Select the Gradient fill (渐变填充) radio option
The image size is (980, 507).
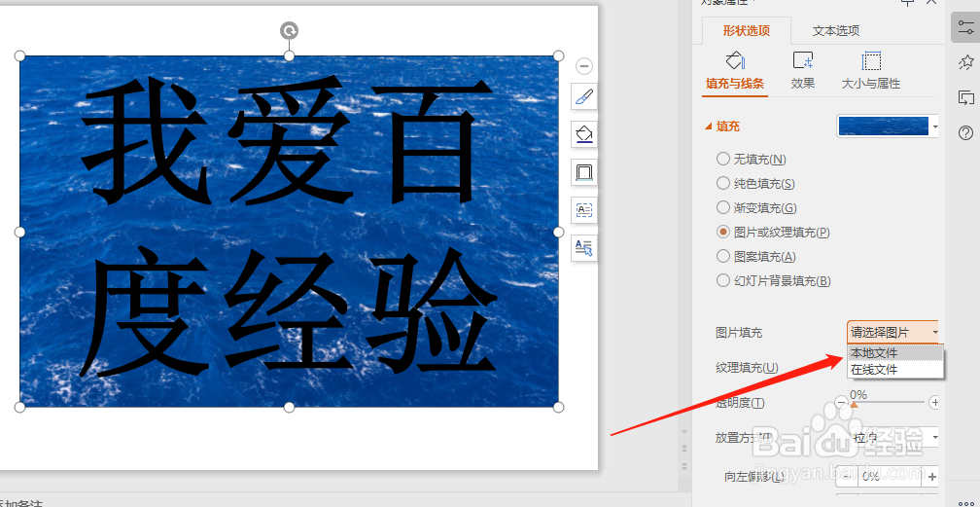[x=723, y=208]
